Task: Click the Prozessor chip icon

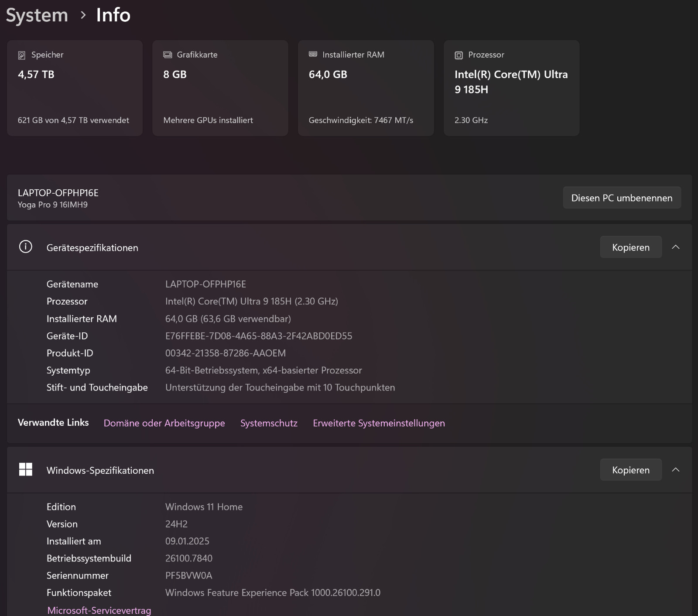Action: 458,55
